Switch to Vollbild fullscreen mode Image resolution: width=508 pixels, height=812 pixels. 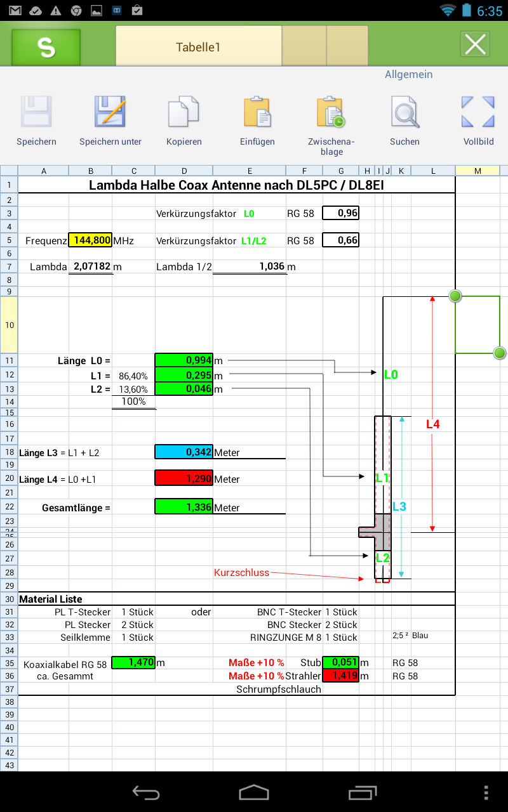pyautogui.click(x=478, y=112)
